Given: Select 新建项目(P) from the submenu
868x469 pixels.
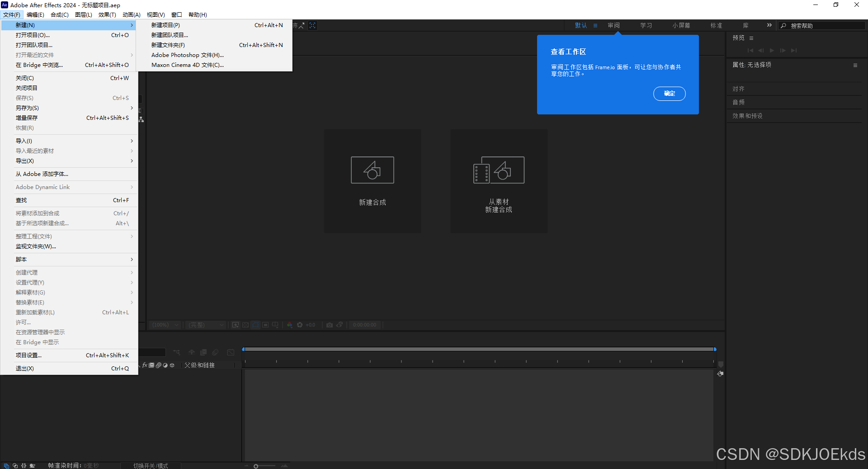Looking at the screenshot, I should coord(215,25).
